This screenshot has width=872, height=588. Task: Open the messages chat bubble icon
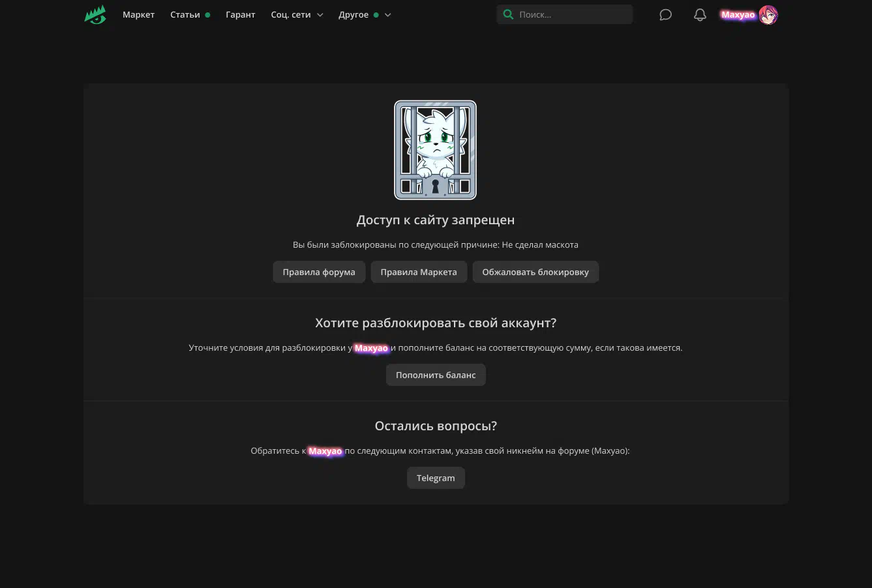click(665, 14)
